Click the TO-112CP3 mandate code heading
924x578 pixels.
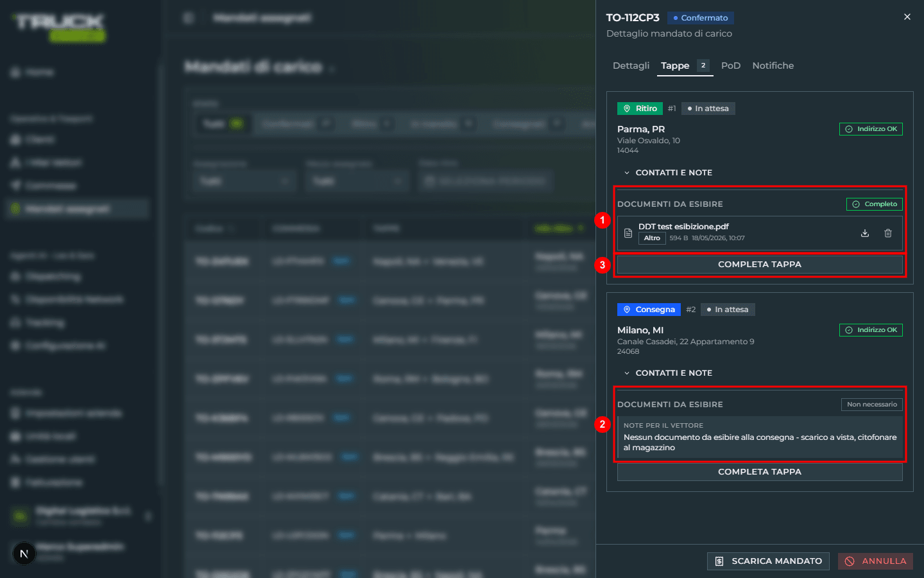633,18
